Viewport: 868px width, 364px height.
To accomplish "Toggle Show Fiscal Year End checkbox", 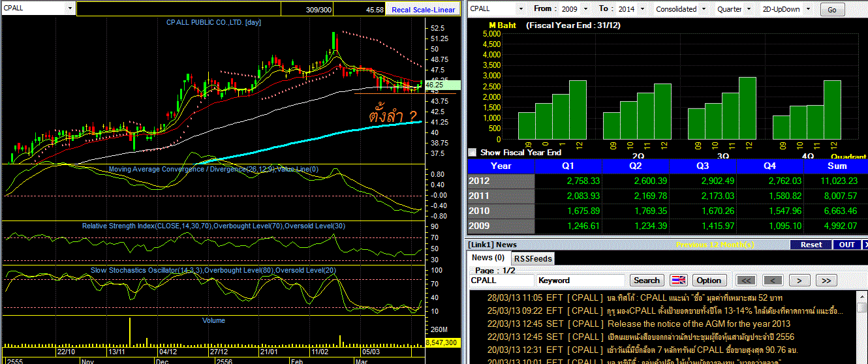I will (473, 152).
